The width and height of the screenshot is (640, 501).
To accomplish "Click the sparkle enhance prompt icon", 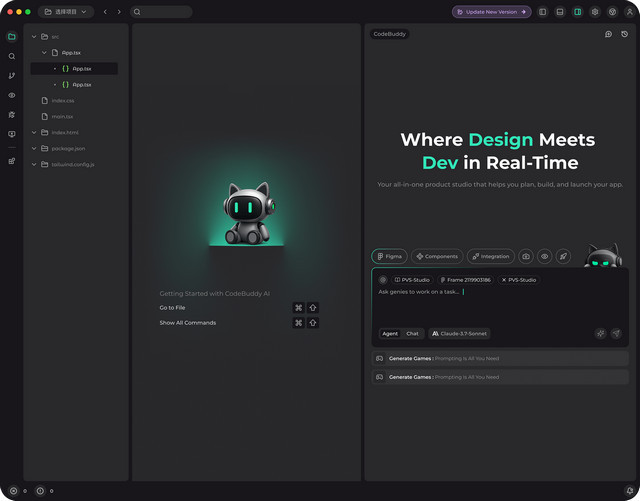I will point(600,333).
